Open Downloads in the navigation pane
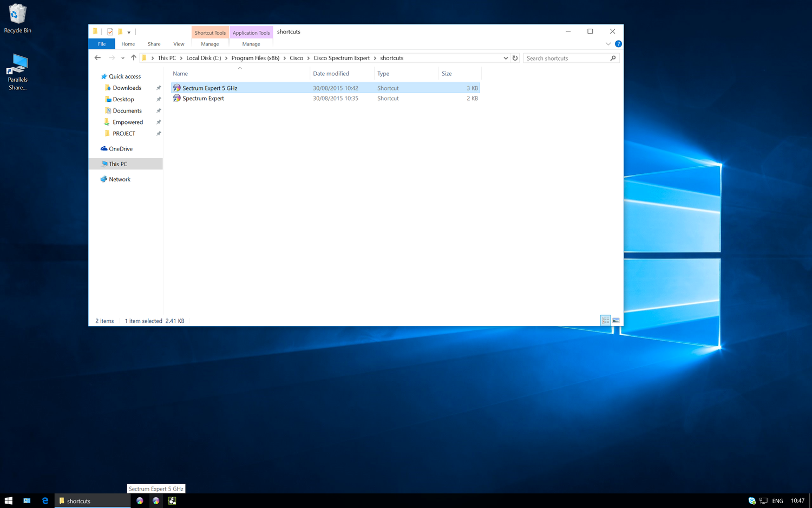This screenshot has width=812, height=508. click(x=127, y=88)
